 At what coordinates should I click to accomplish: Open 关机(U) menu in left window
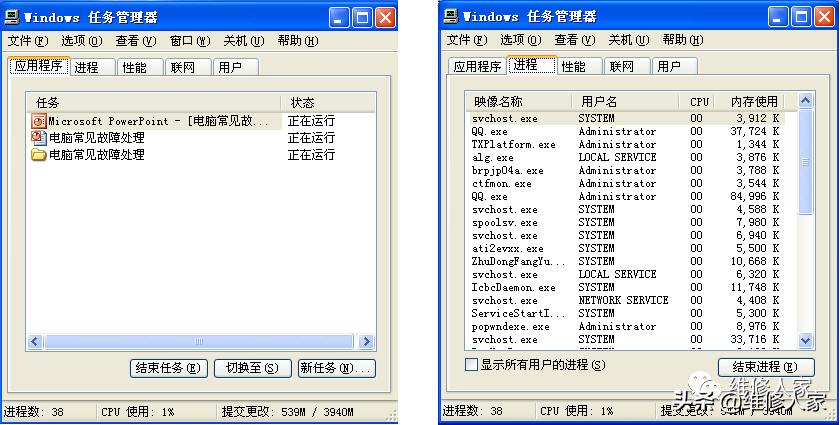coord(244,41)
